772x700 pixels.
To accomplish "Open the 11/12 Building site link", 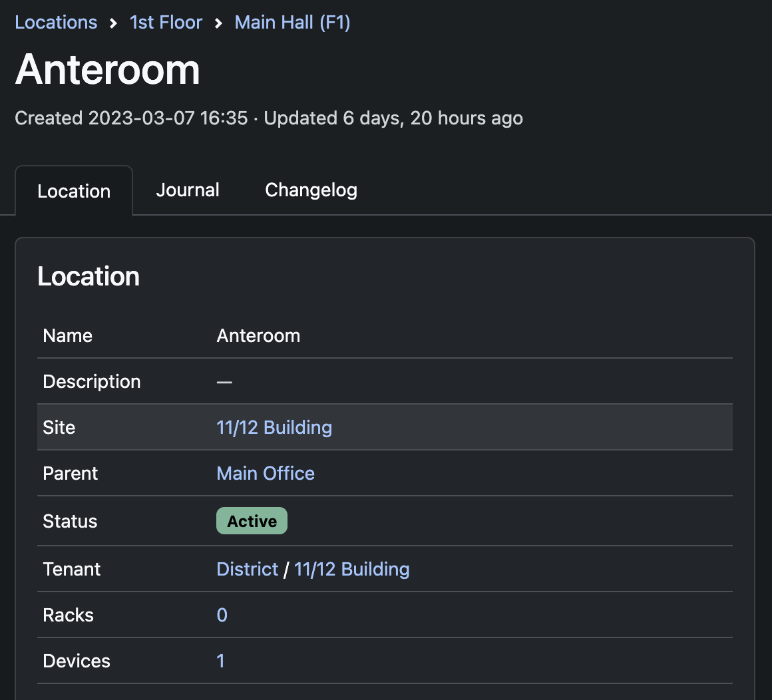I will (x=274, y=427).
